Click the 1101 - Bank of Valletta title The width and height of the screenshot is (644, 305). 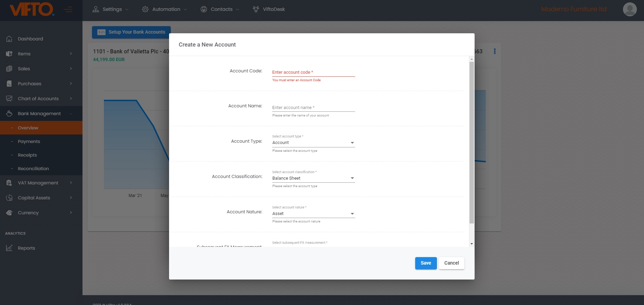[x=131, y=51]
